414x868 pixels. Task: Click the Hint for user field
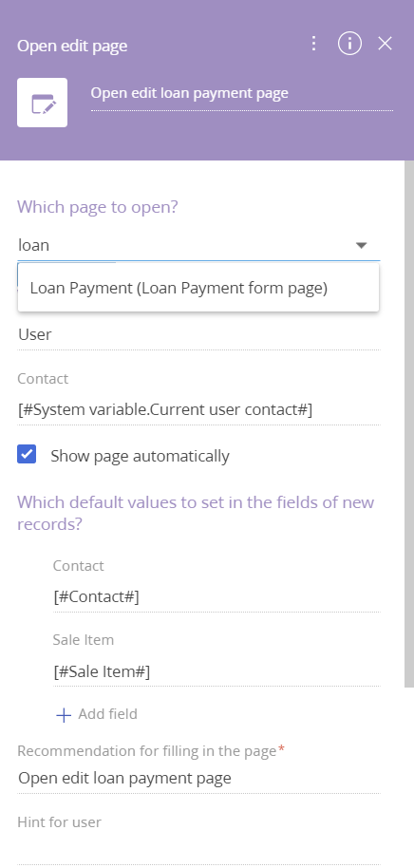198,850
